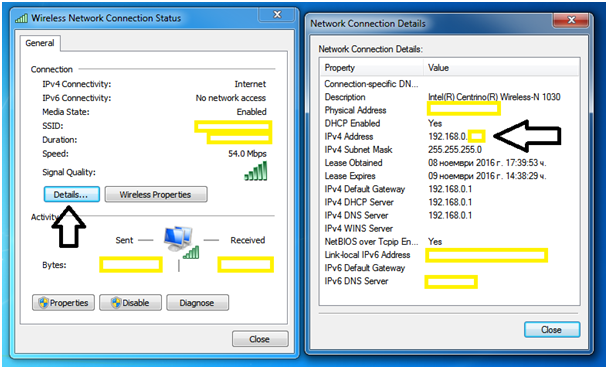
Task: Click the Properties button with shield icon
Action: [x=63, y=303]
